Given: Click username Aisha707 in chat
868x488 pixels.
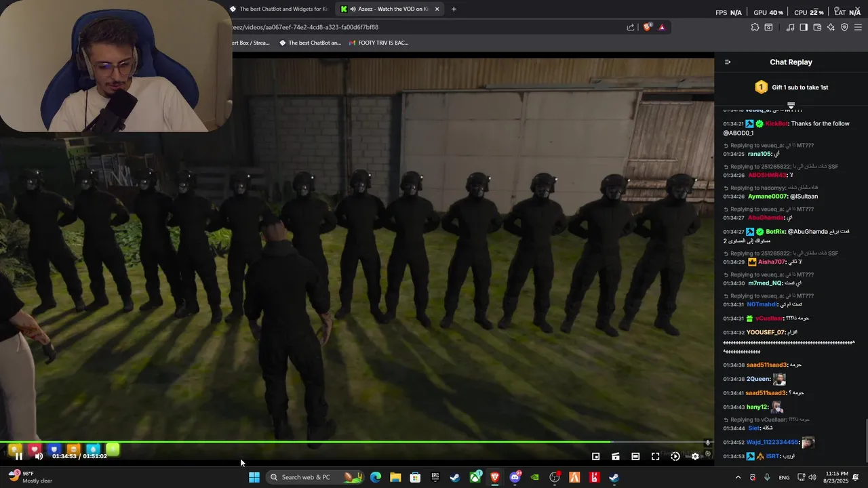Looking at the screenshot, I should [x=771, y=262].
